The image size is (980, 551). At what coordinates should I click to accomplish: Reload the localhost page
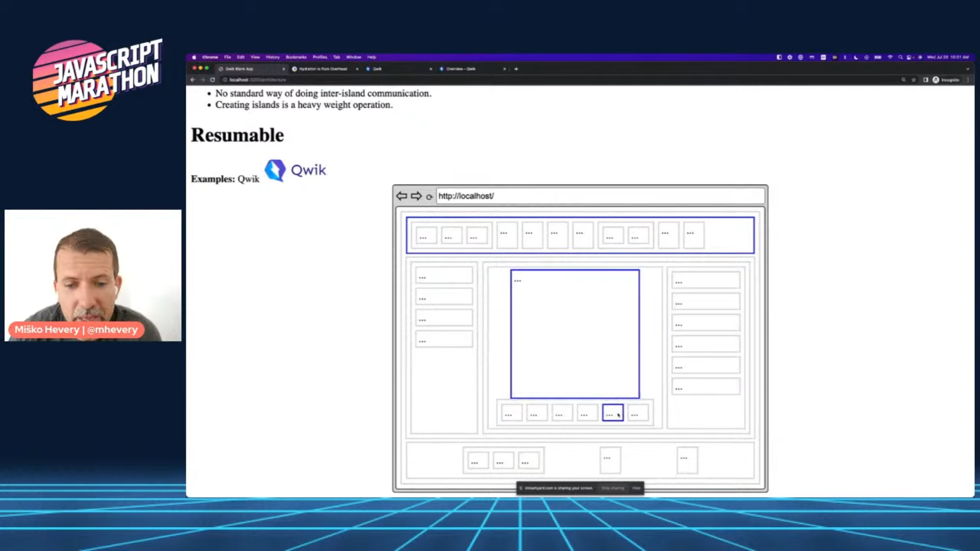click(x=212, y=80)
